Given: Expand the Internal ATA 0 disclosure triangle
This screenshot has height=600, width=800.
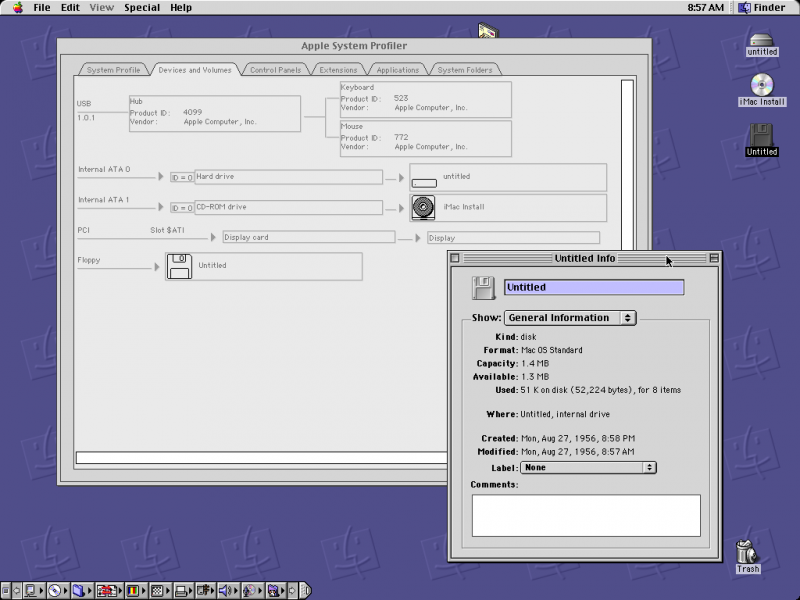Looking at the screenshot, I should [160, 177].
